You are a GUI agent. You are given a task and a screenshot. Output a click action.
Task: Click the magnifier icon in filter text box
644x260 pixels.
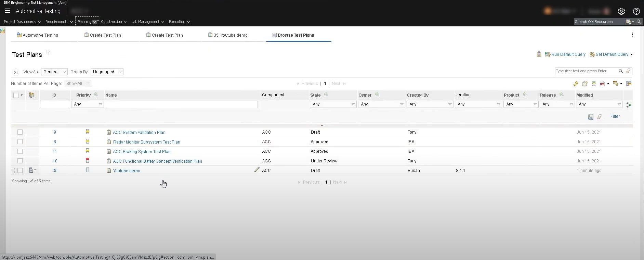(x=621, y=71)
